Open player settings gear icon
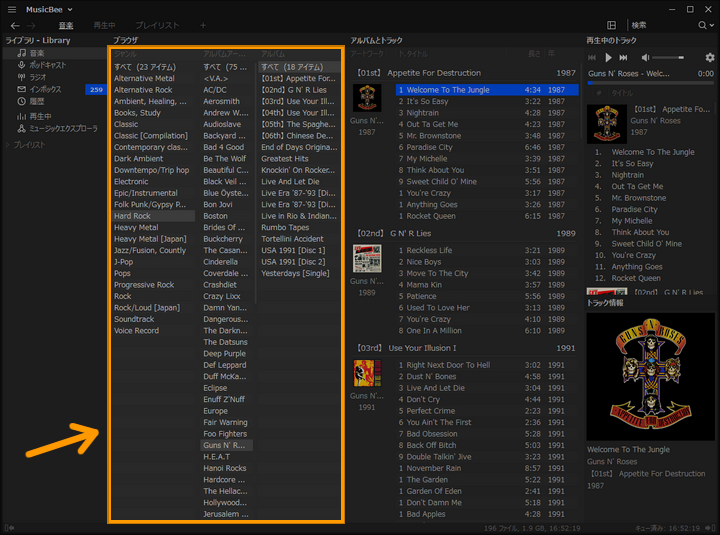 (x=710, y=57)
